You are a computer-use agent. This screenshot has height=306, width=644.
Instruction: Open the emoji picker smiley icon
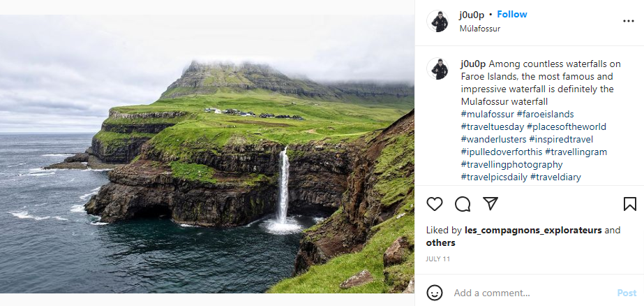click(435, 293)
